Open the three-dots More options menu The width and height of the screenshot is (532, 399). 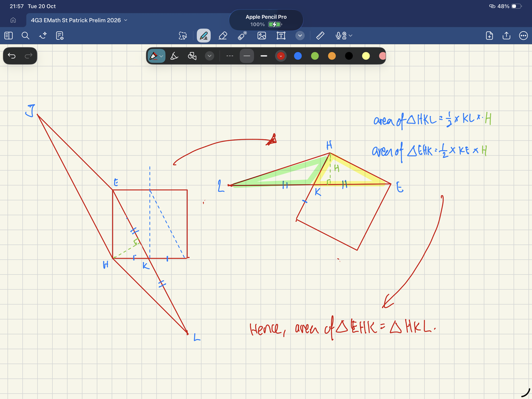click(524, 36)
